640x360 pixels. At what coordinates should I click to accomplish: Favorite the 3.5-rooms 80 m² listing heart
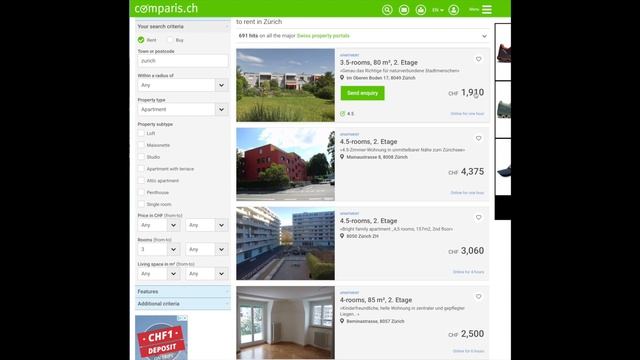coord(478,59)
